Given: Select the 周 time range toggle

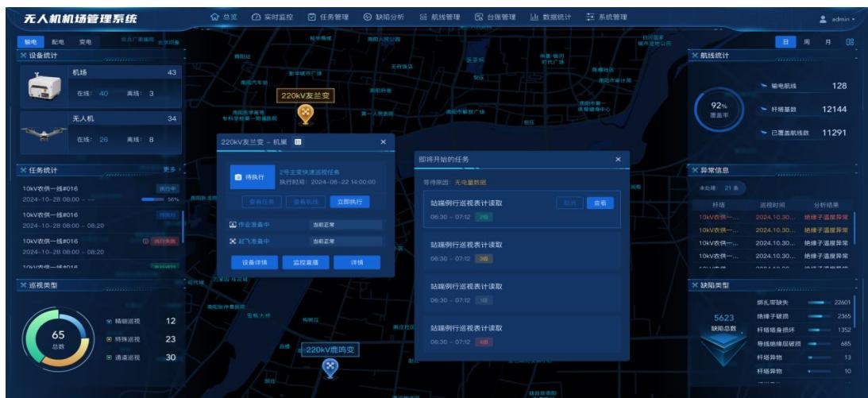Looking at the screenshot, I should 807,42.
